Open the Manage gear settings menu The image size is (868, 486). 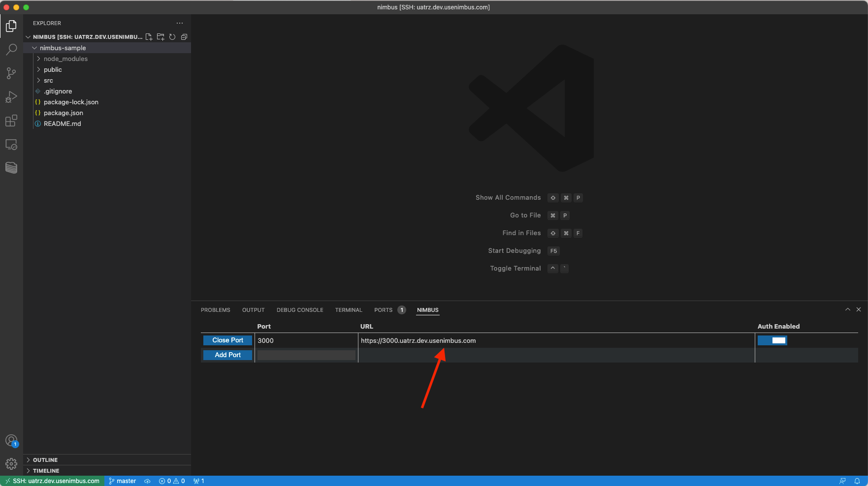pos(11,463)
